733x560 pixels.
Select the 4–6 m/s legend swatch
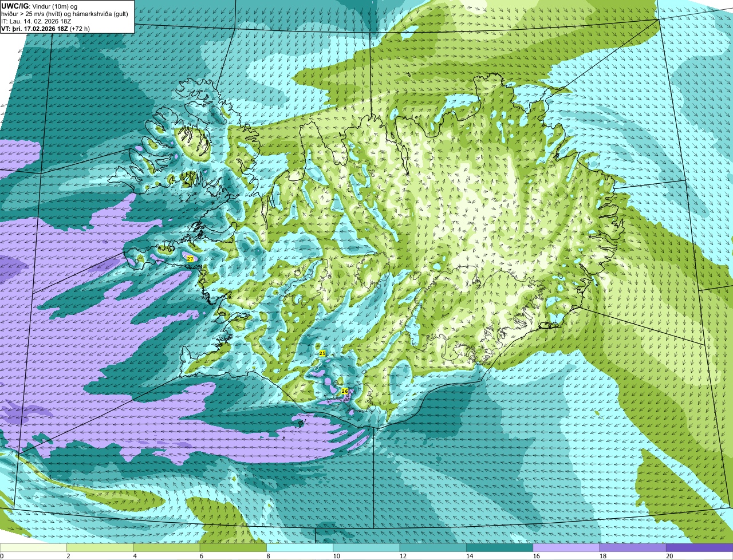(x=167, y=547)
